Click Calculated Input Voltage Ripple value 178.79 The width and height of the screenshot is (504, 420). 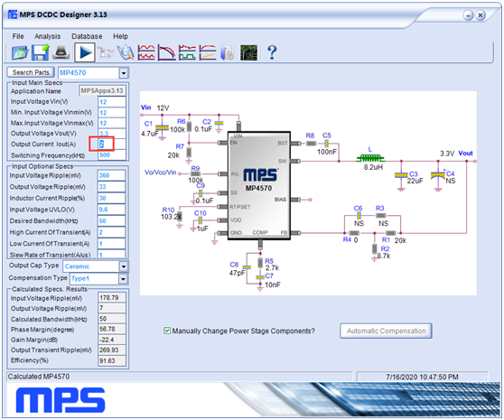click(112, 297)
